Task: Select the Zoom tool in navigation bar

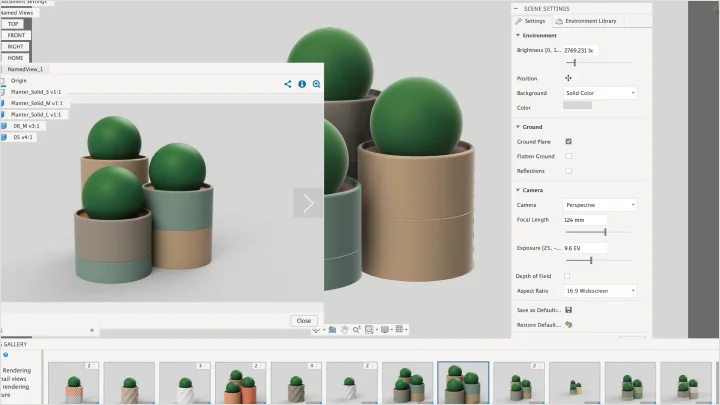Action: click(x=356, y=329)
